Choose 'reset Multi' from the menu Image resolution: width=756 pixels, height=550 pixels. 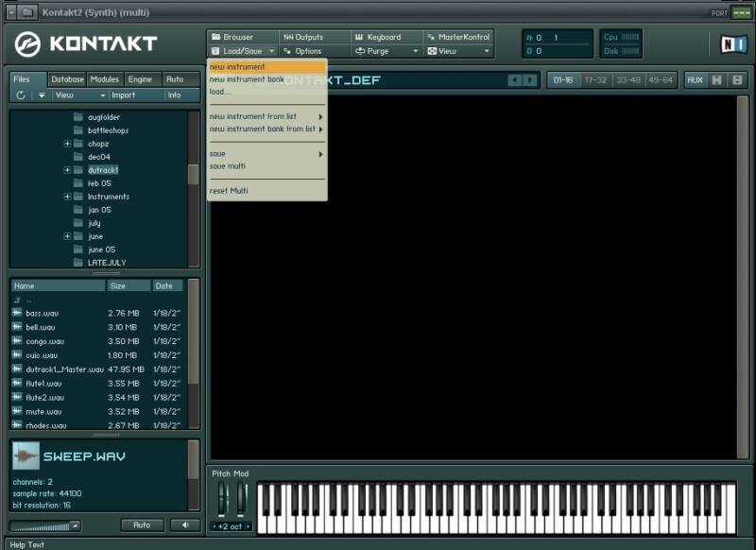[267, 191]
